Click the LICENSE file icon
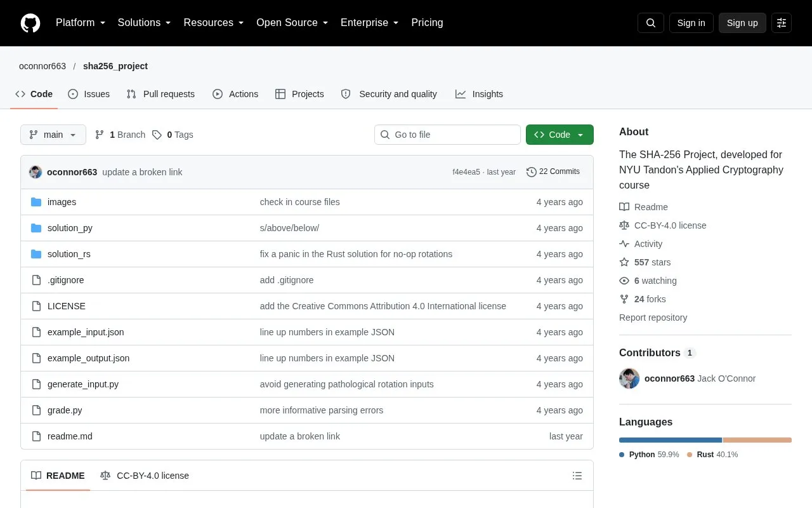 point(36,306)
